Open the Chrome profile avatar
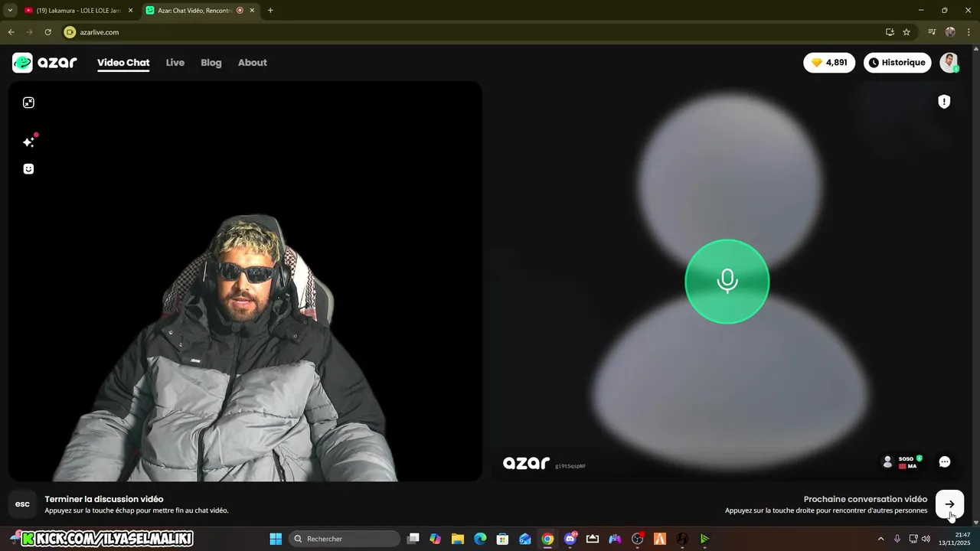The height and width of the screenshot is (551, 980). pos(950,32)
